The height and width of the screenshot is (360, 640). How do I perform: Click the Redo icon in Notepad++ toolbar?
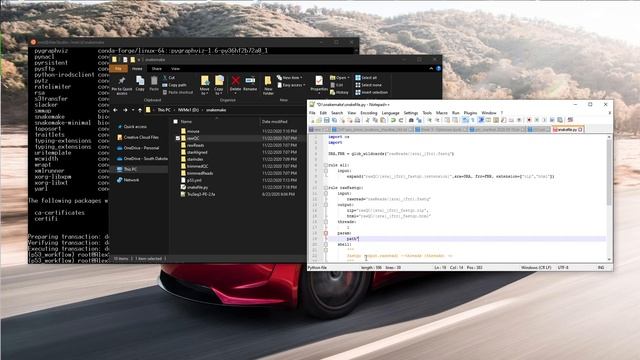[401, 120]
